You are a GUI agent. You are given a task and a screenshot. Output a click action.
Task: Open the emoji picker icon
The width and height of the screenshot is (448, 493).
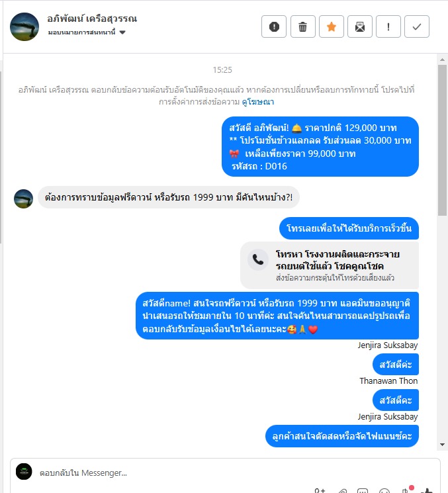pyautogui.click(x=384, y=491)
